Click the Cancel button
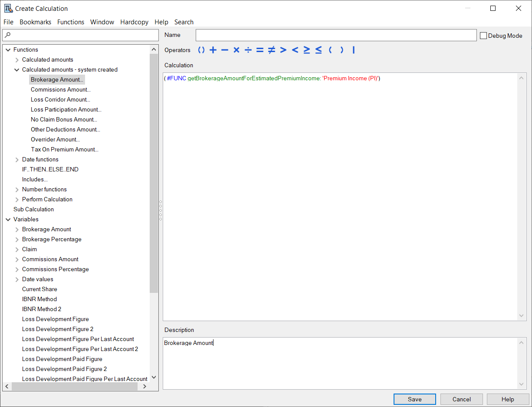The image size is (532, 407). (461, 399)
